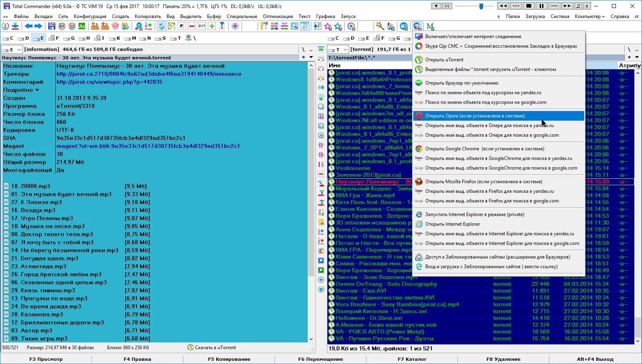Pause playback in the title bar player
Viewport: 642px width, 364px height.
[x=541, y=6]
